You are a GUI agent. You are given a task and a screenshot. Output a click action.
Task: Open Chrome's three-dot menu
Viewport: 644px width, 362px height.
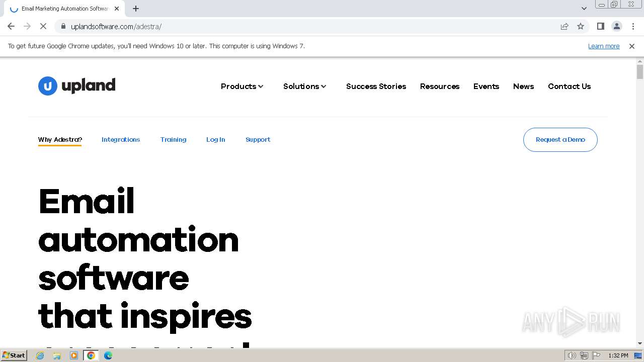coord(633,26)
